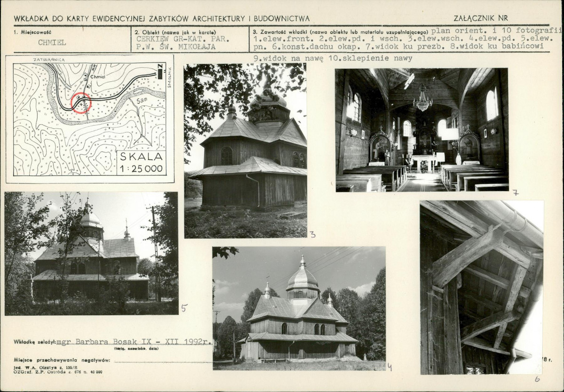
Task: Open the roof construction photo numbered 6
Action: [x=481, y=287]
